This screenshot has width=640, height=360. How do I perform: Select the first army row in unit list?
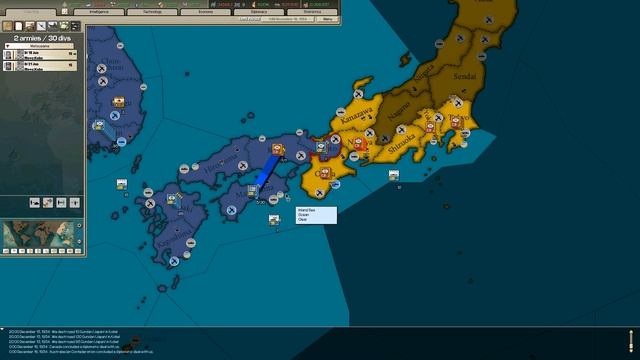click(40, 55)
